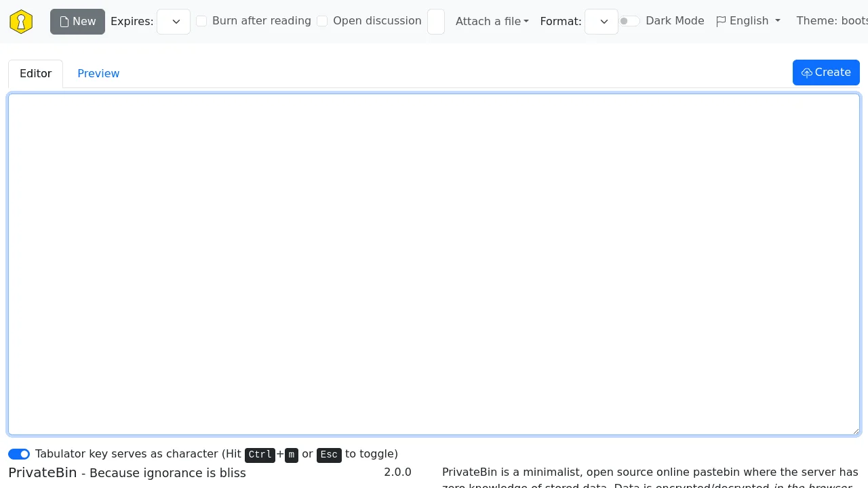Viewport: 868px width, 488px height.
Task: Expand the Format selector
Action: (601, 22)
